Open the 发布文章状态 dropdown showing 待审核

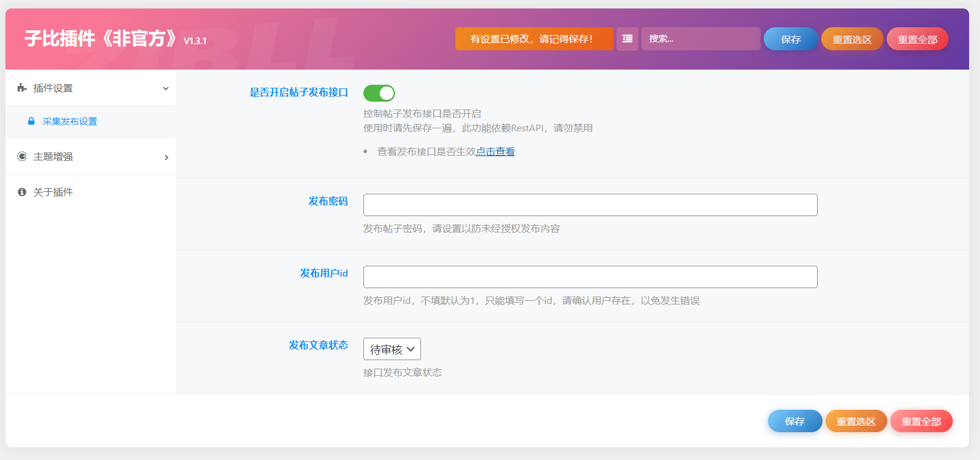coord(392,349)
